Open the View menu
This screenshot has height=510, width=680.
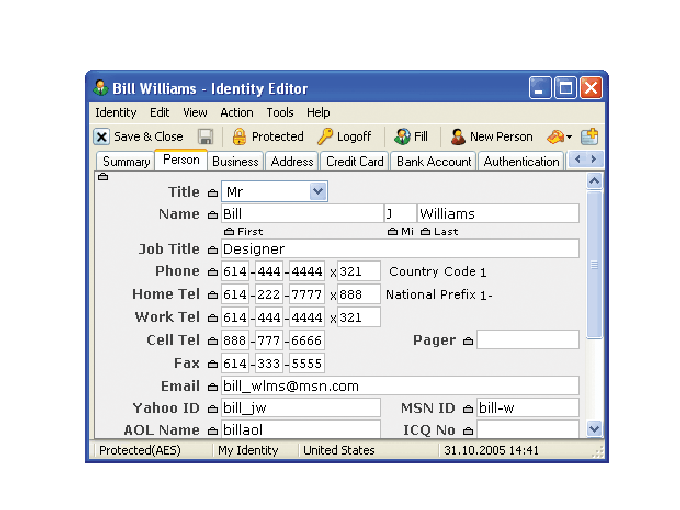[x=195, y=113]
